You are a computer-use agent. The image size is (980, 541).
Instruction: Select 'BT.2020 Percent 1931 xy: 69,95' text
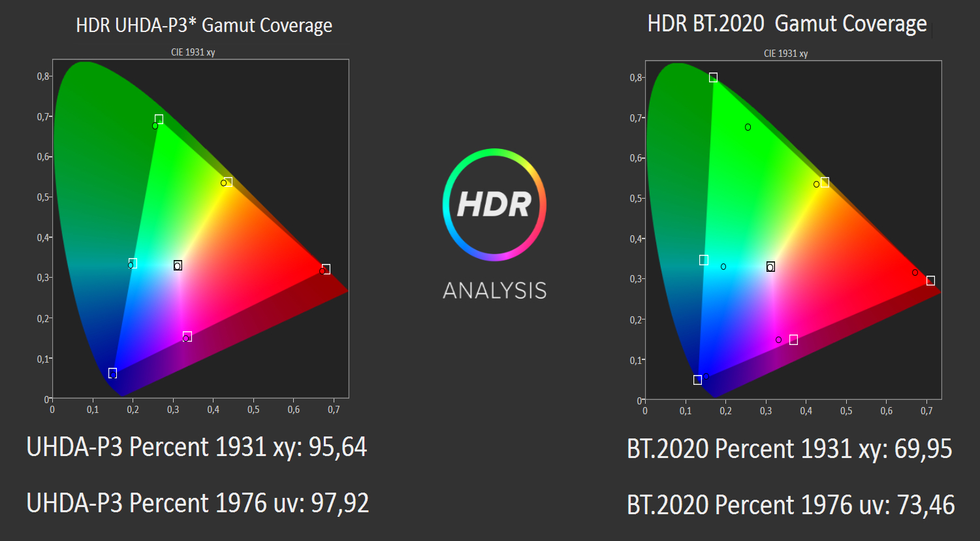click(x=789, y=450)
